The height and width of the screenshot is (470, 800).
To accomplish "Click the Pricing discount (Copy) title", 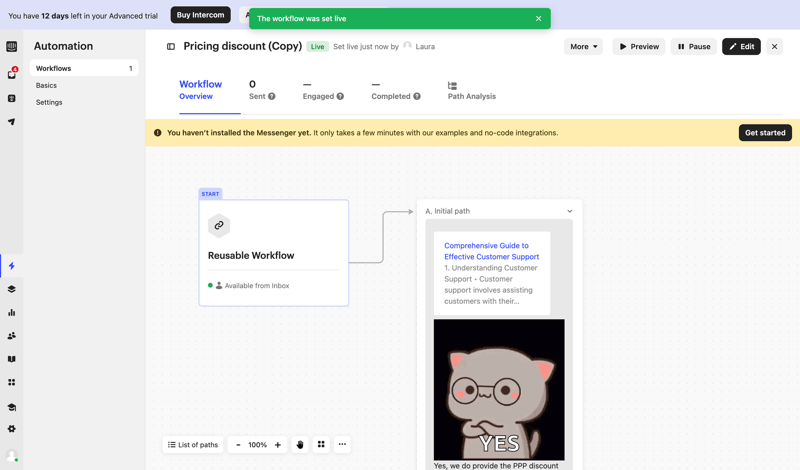I will click(242, 46).
